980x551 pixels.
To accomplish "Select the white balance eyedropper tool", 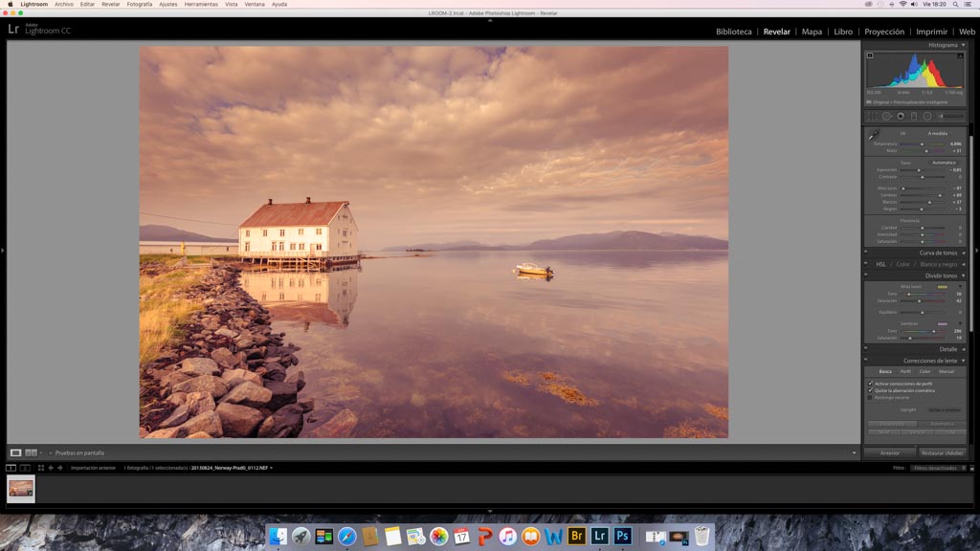I will [x=873, y=136].
